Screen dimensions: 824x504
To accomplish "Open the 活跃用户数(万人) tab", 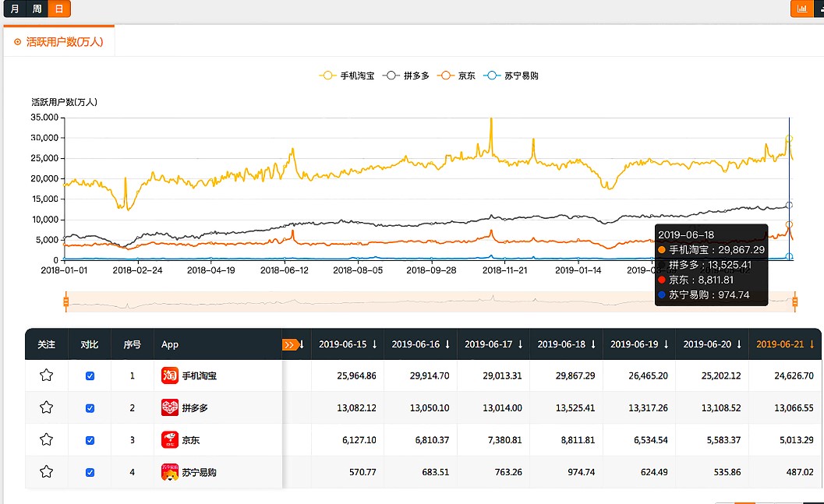I will tap(59, 42).
